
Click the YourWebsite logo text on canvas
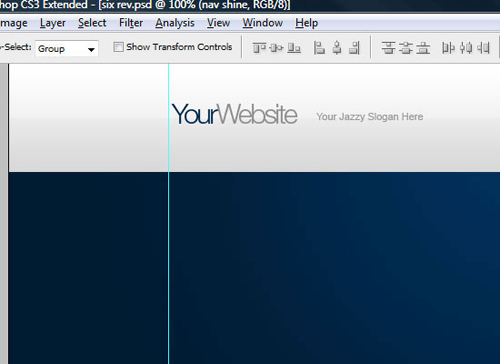(x=234, y=114)
